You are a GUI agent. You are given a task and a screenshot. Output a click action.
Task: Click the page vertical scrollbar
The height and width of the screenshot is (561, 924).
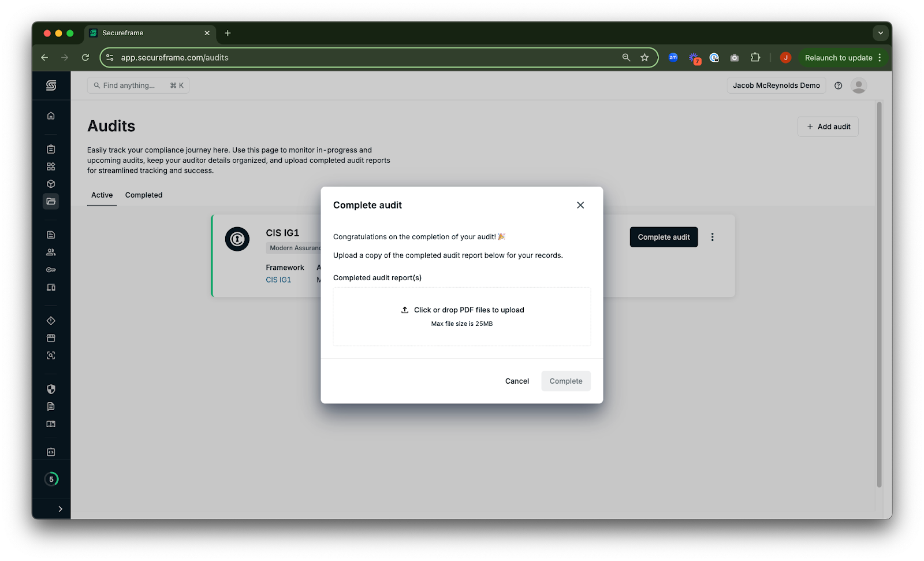tap(880, 295)
